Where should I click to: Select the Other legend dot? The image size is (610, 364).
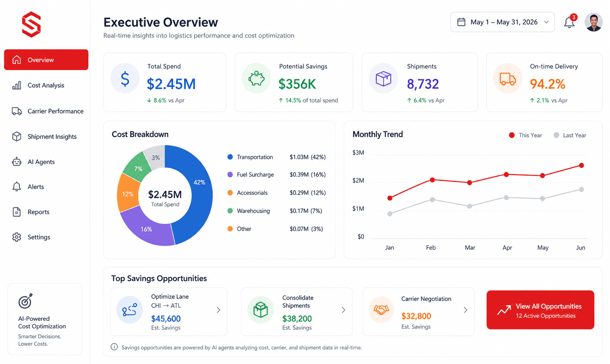click(230, 229)
